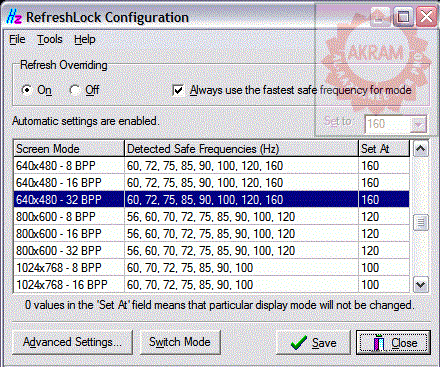Select the 1024x768 - 16 BPP row

[212, 285]
